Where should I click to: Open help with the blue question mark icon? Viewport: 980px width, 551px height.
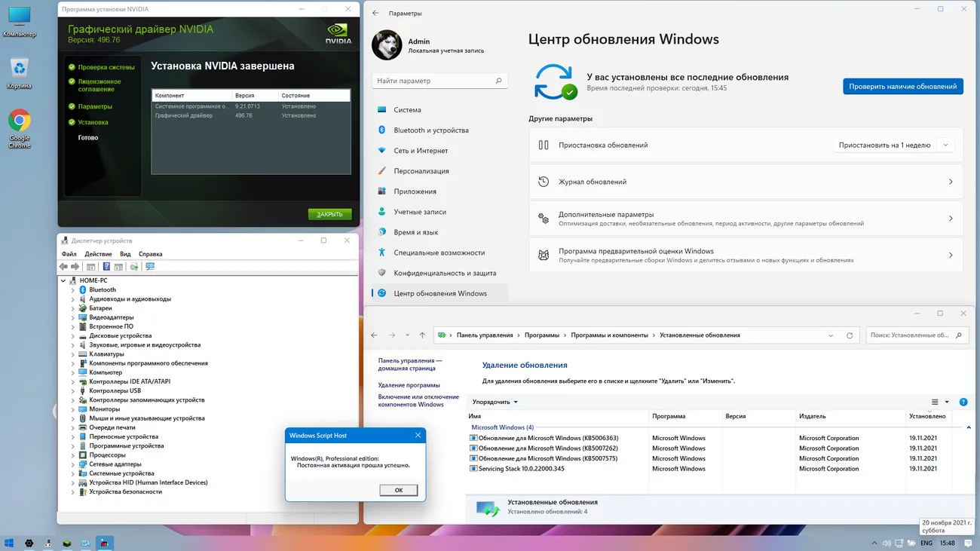click(x=963, y=403)
